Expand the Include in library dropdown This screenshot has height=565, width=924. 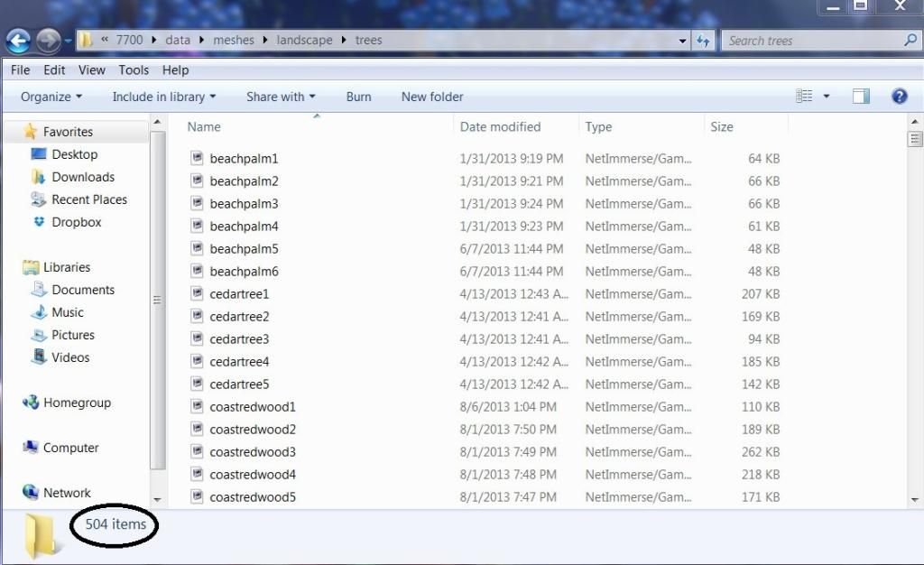pyautogui.click(x=163, y=97)
